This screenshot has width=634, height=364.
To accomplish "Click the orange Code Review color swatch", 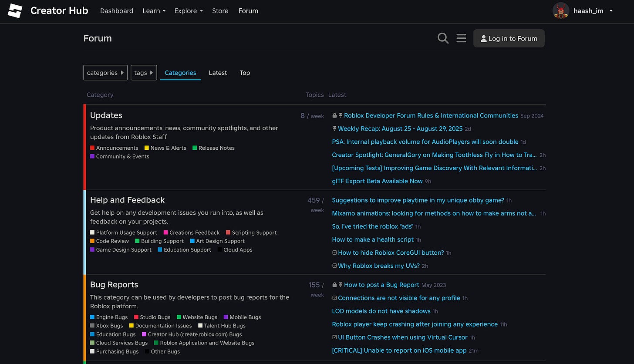I will coord(92,241).
